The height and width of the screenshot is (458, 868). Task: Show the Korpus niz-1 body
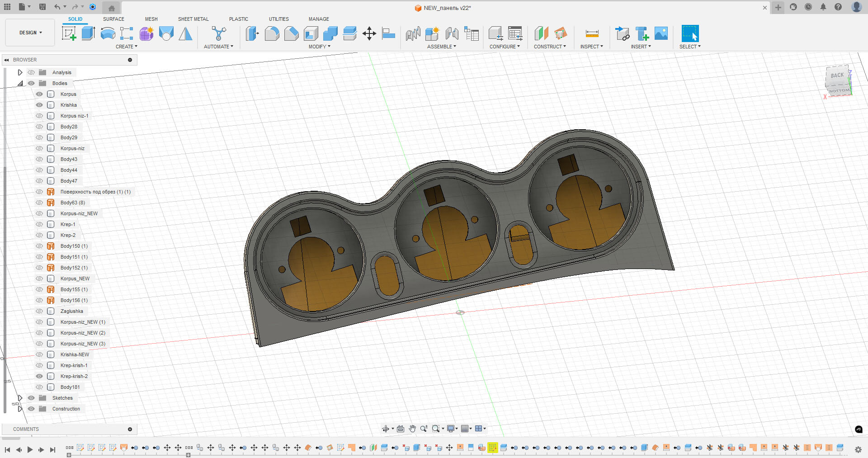(39, 116)
